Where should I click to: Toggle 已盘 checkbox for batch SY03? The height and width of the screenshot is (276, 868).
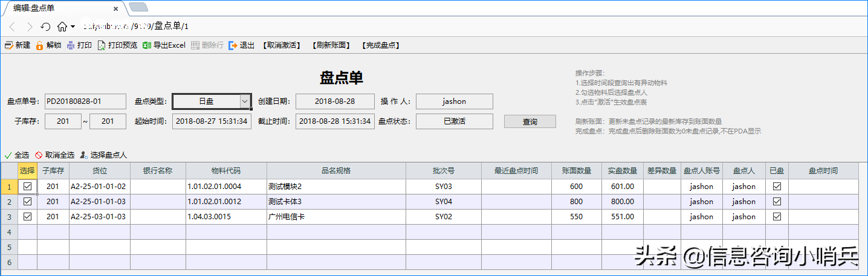tap(777, 187)
